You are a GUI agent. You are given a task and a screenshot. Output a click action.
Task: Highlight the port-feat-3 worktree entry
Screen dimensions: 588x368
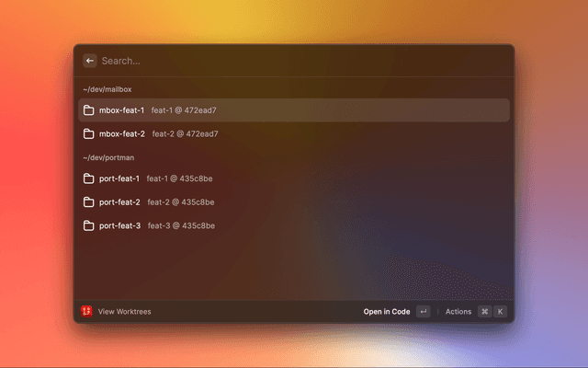click(119, 225)
